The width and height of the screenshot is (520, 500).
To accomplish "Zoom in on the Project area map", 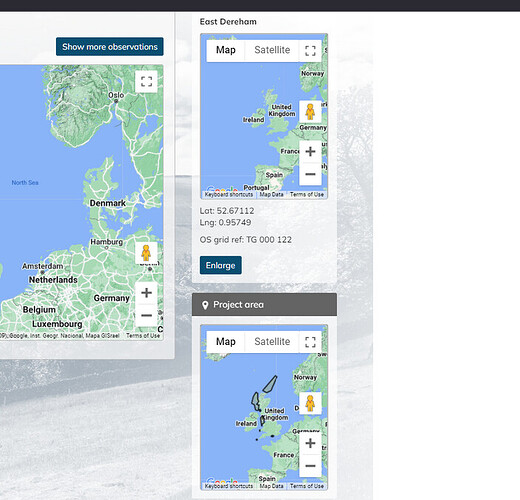I will [x=310, y=443].
